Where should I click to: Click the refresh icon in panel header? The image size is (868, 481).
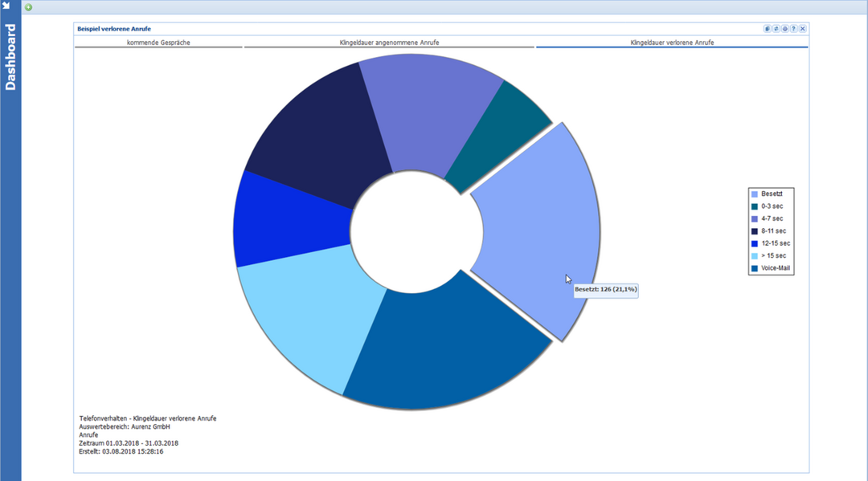[776, 29]
